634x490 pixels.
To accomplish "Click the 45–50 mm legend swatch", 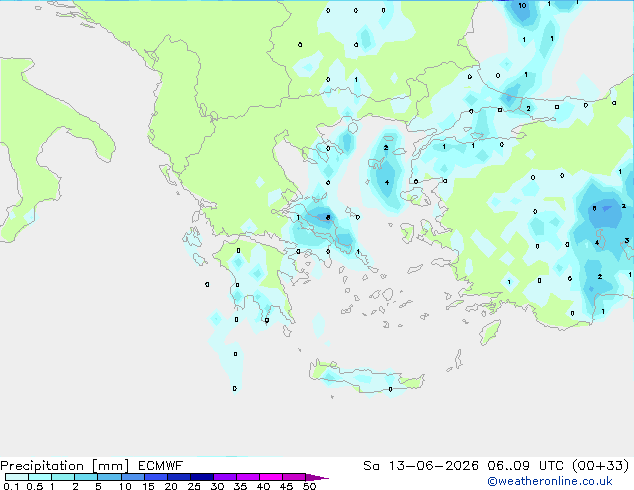I will tap(294, 477).
